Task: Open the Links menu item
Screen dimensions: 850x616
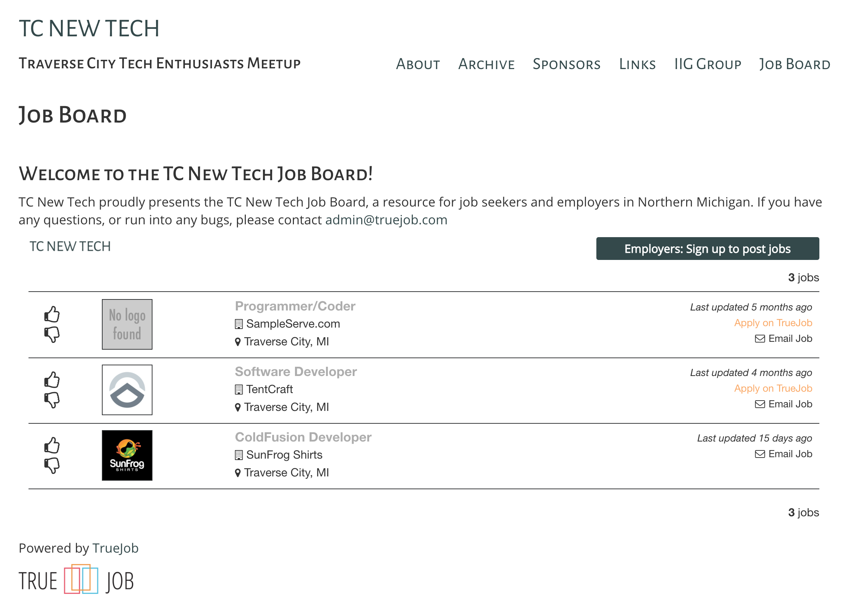Action: click(x=638, y=64)
